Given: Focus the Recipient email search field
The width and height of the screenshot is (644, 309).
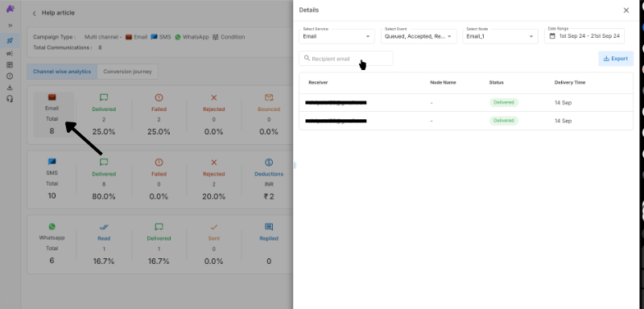Looking at the screenshot, I should [346, 58].
